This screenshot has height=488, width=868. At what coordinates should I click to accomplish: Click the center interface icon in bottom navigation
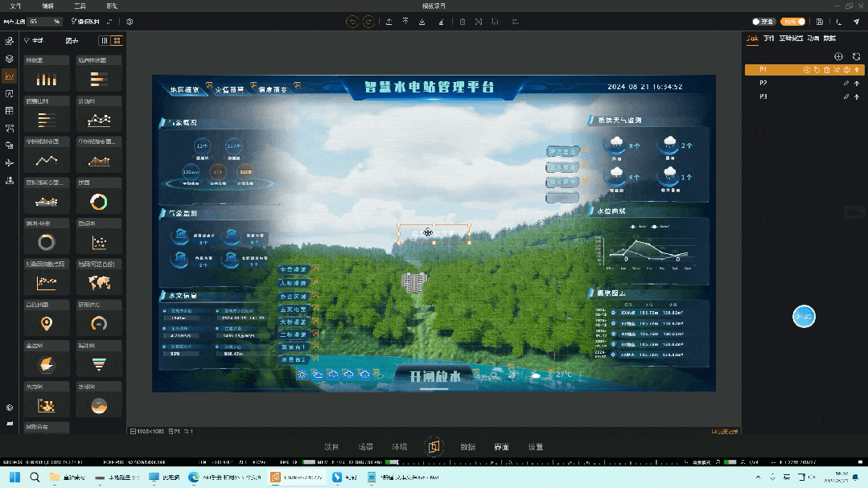pyautogui.click(x=434, y=446)
